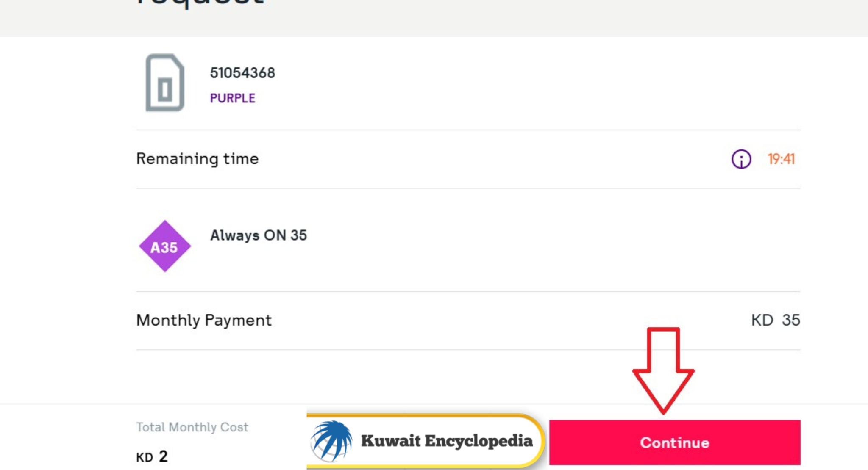Select the Always ON 35 plan name
The height and width of the screenshot is (470, 868).
(258, 236)
